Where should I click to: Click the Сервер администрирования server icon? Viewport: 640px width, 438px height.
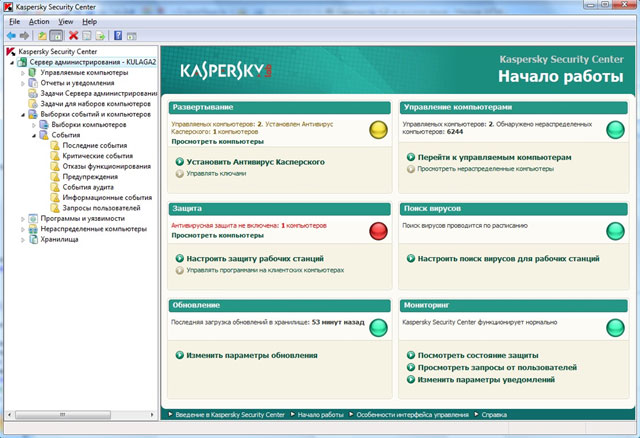coord(22,62)
